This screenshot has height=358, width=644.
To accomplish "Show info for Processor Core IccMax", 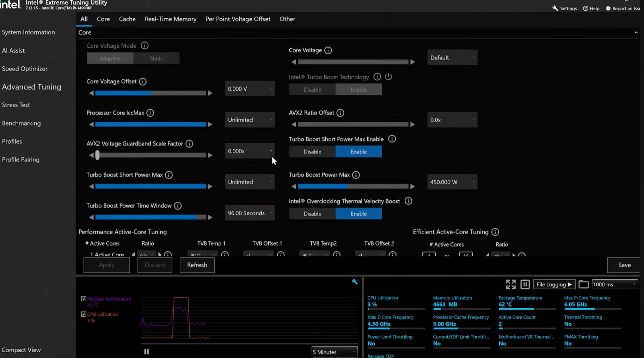I will tap(150, 113).
